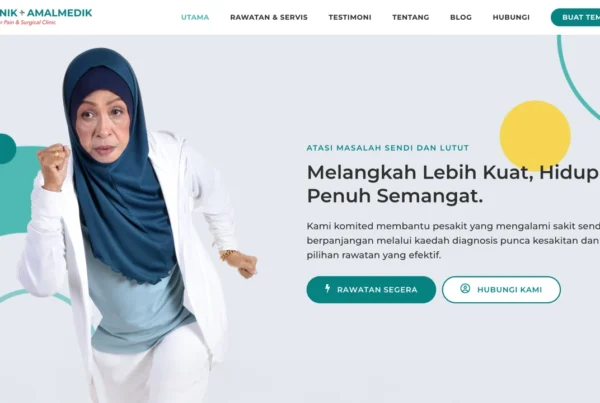The width and height of the screenshot is (600, 403).
Task: Click the person icon on Hubungi Kami
Action: (465, 289)
